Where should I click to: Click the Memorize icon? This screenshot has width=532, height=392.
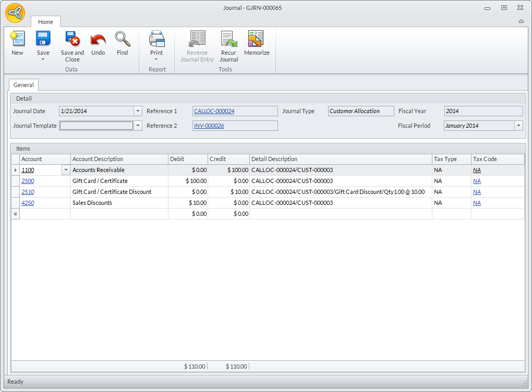256,39
